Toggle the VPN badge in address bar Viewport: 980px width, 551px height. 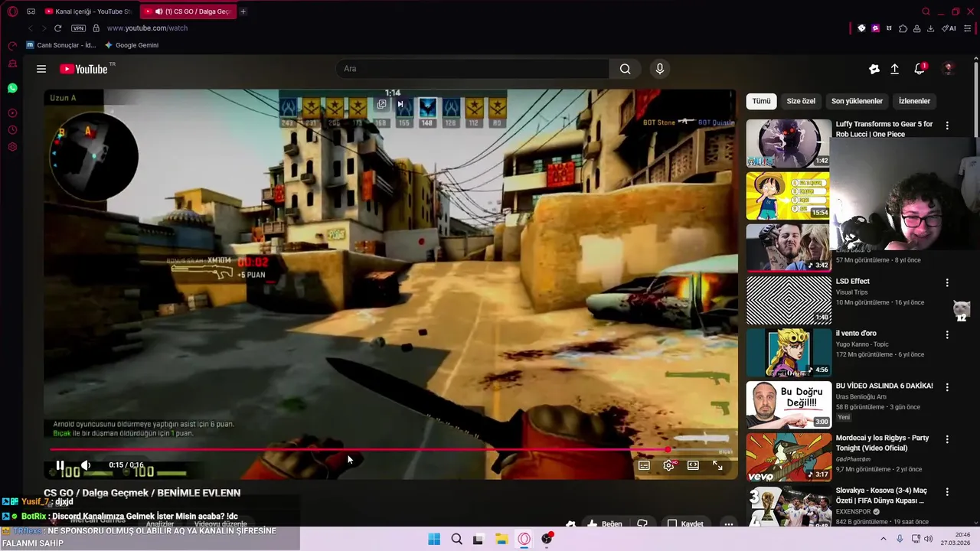pos(78,28)
